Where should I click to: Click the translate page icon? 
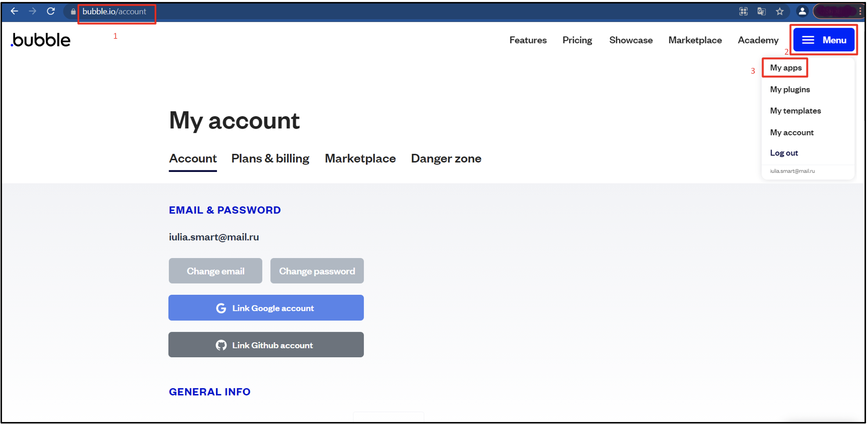pos(761,12)
